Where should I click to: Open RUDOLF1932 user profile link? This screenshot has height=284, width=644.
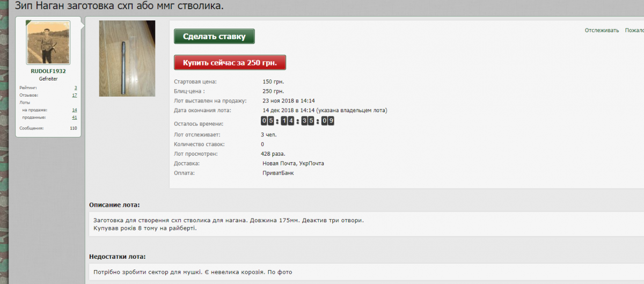pyautogui.click(x=48, y=71)
